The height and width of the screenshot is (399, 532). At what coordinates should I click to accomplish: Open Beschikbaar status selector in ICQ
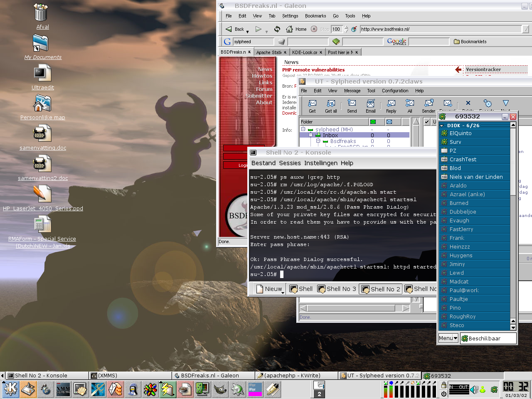click(488, 338)
